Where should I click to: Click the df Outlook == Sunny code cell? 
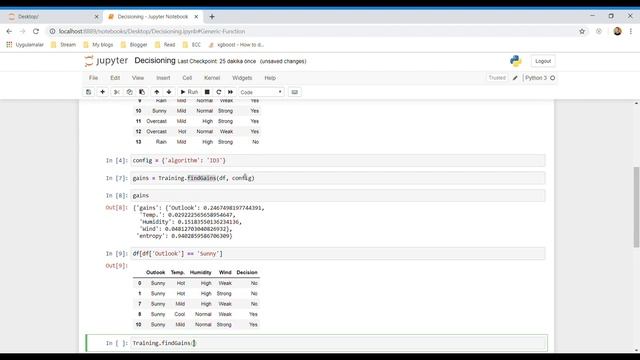click(338, 253)
